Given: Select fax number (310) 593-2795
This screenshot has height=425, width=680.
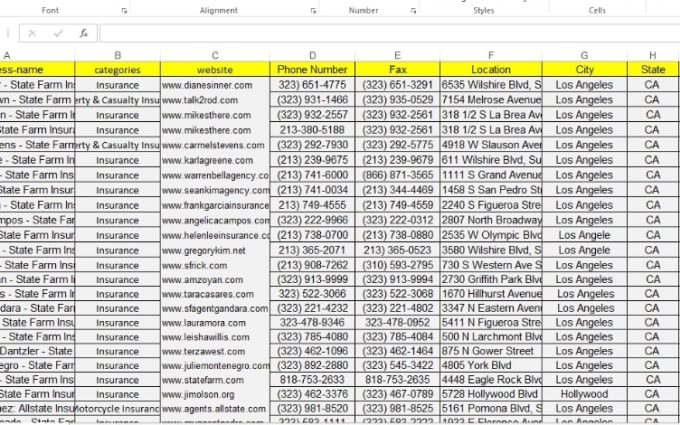Looking at the screenshot, I should tap(397, 265).
